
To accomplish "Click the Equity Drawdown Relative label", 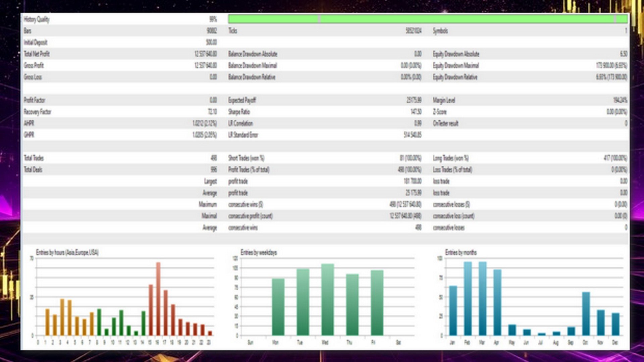I will (x=455, y=77).
